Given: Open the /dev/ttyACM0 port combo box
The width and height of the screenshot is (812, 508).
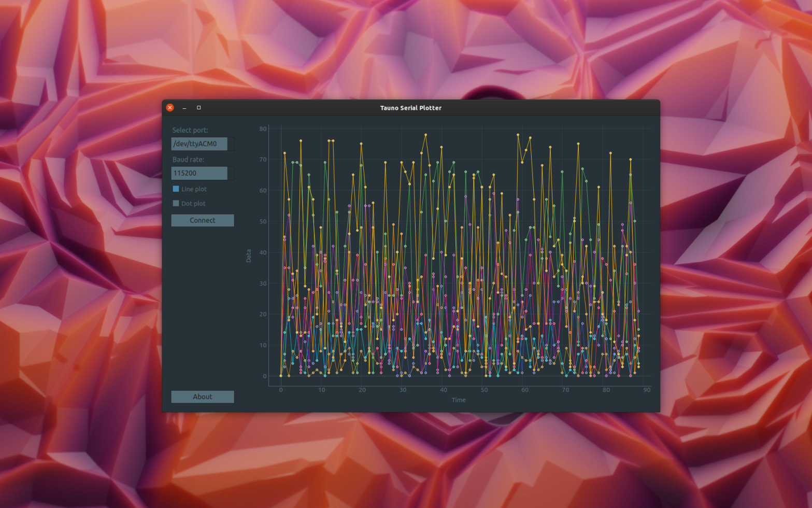Looking at the screenshot, I should (200, 144).
